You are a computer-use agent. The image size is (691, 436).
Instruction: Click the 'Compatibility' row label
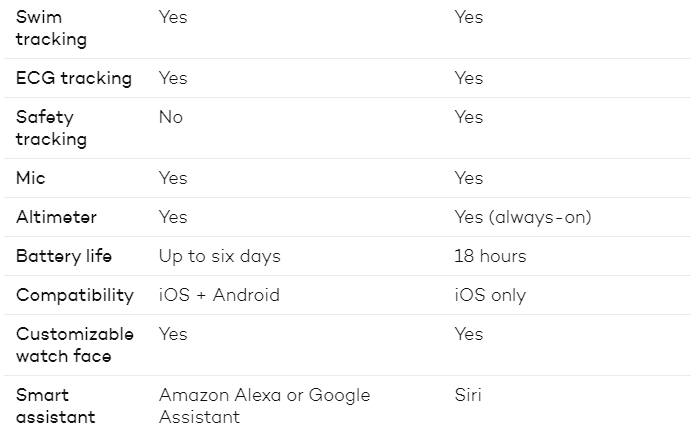click(x=74, y=295)
